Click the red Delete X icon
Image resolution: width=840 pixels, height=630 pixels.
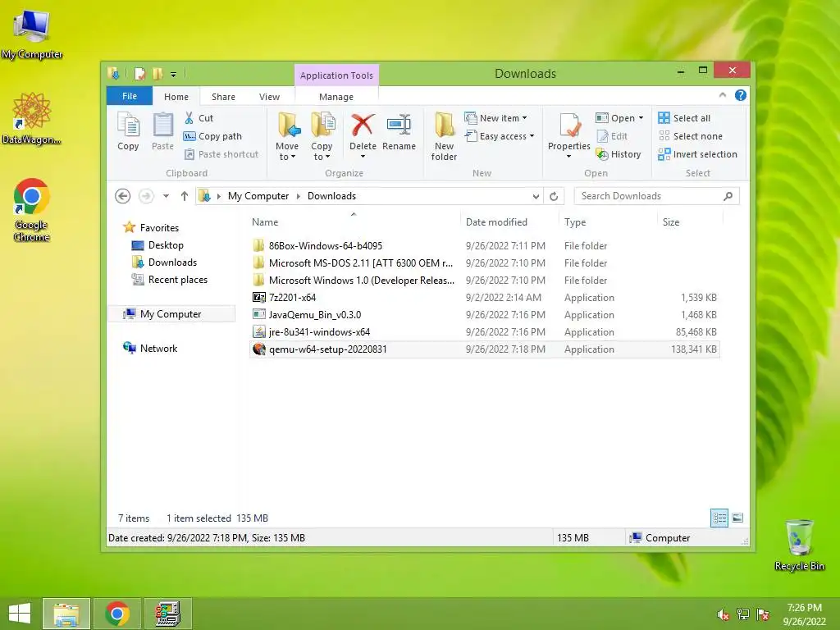click(x=363, y=126)
